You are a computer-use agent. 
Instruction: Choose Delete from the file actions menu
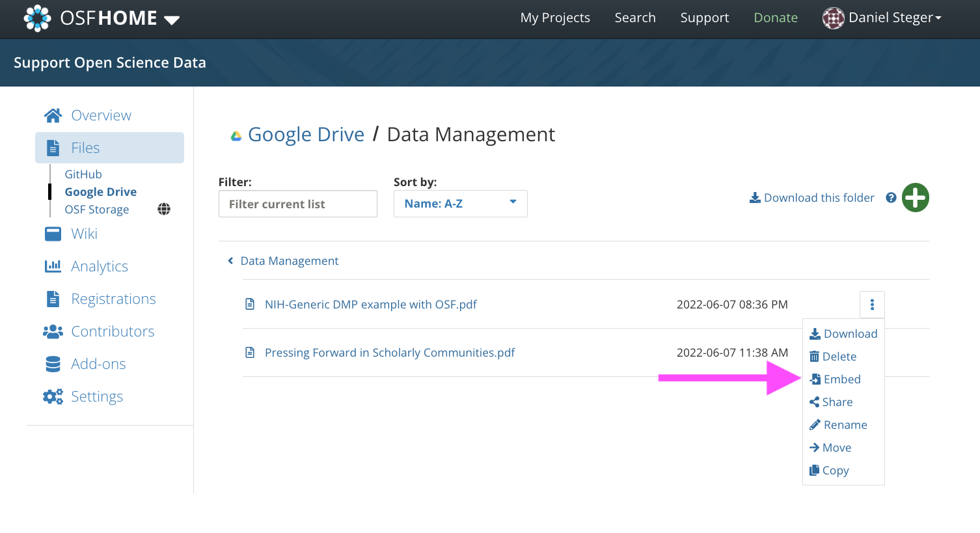[833, 356]
